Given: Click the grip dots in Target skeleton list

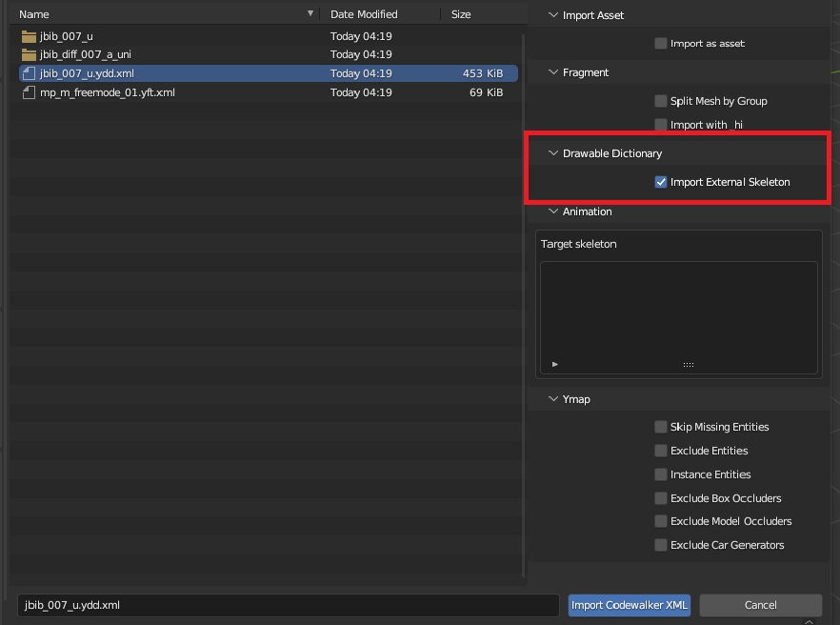Looking at the screenshot, I should pyautogui.click(x=688, y=364).
